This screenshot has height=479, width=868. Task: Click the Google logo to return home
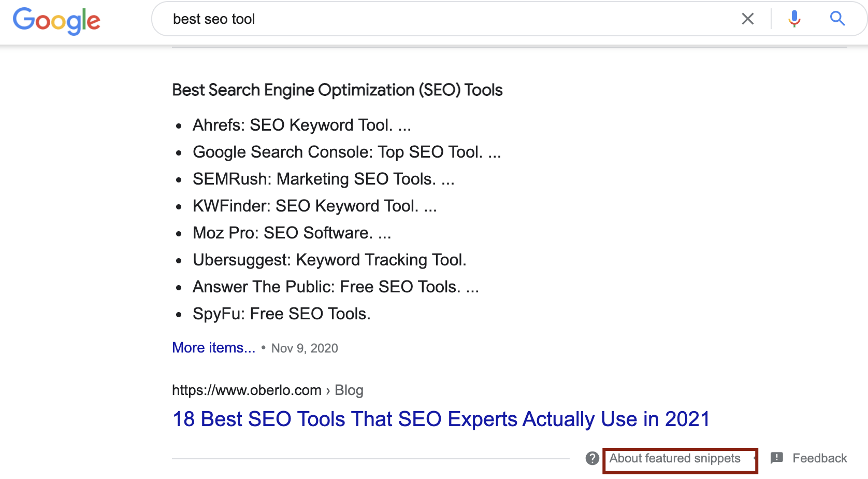tap(56, 21)
